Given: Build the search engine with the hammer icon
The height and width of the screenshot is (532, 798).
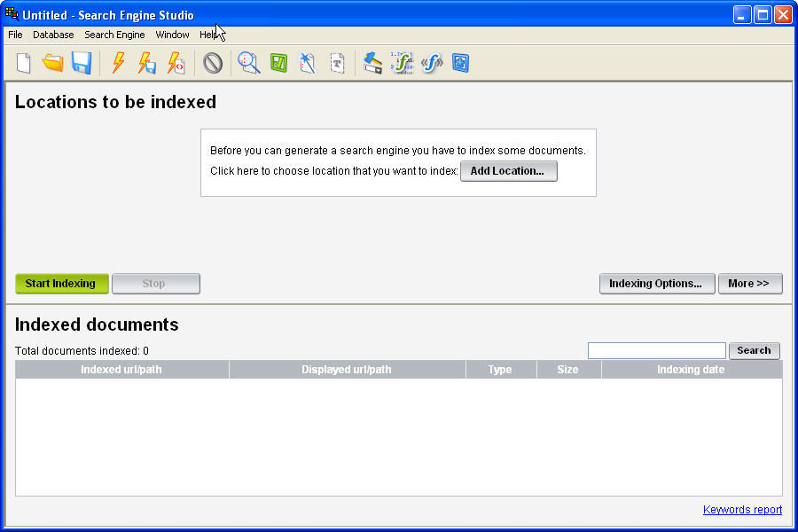Looking at the screenshot, I should coord(372,62).
